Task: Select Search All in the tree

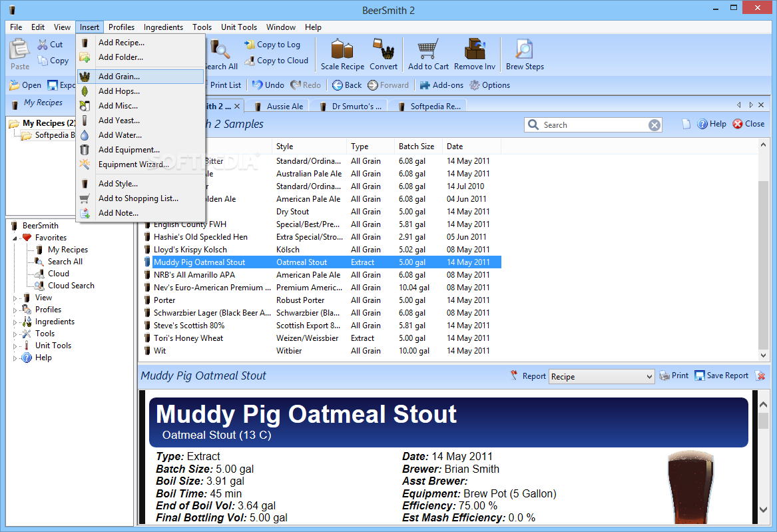Action: 65,262
